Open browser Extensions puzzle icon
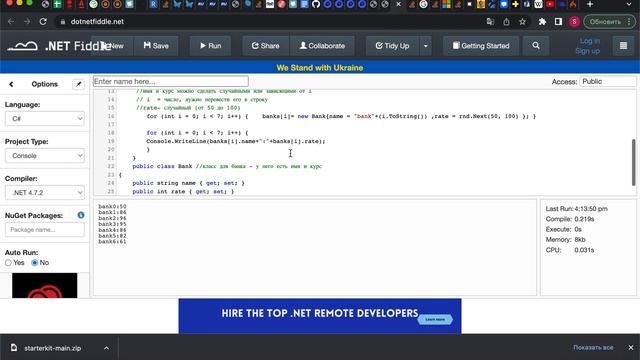This screenshot has width=640, height=360. tap(542, 22)
